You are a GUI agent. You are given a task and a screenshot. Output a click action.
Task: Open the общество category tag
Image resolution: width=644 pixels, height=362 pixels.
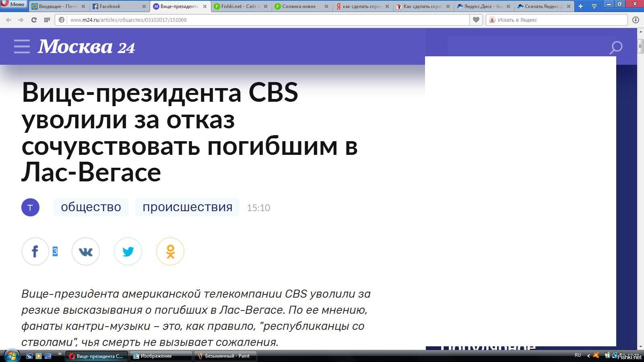tap(91, 207)
